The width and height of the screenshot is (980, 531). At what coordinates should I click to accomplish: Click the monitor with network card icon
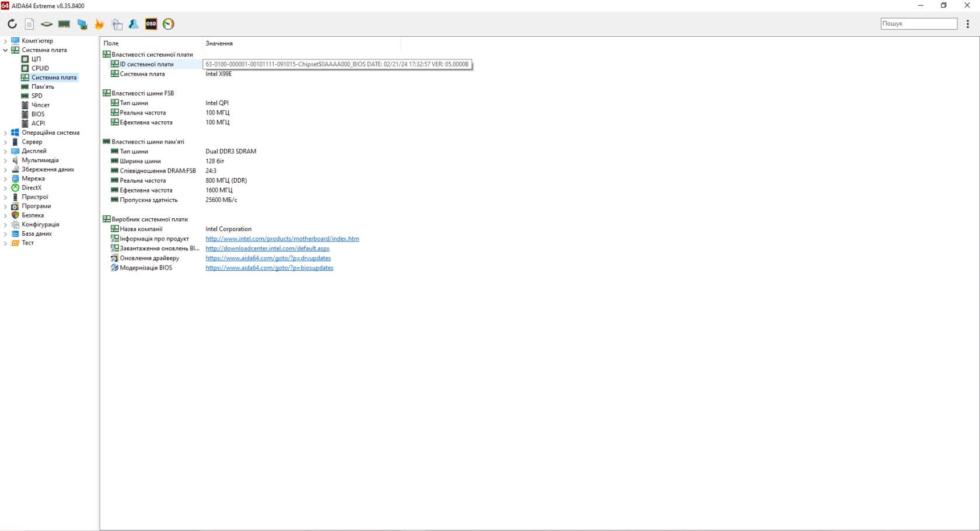(82, 24)
